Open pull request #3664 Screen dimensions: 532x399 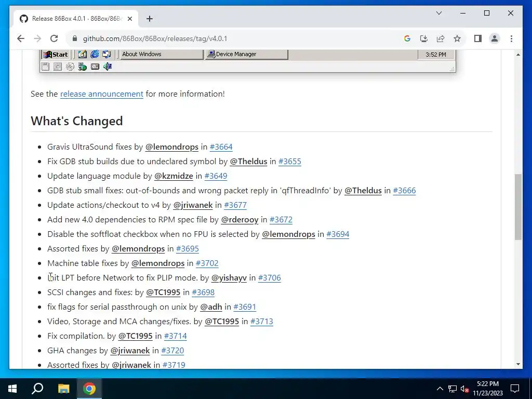pos(221,147)
